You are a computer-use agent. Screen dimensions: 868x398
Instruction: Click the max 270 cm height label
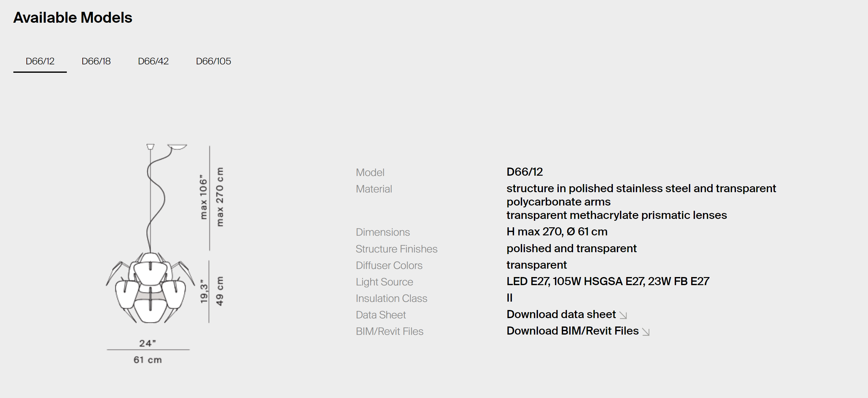[x=220, y=197]
